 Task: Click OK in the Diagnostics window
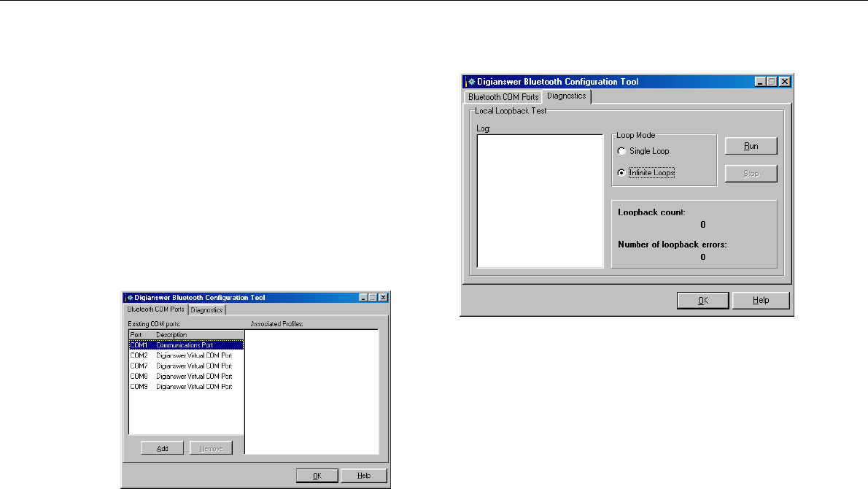pyautogui.click(x=702, y=300)
